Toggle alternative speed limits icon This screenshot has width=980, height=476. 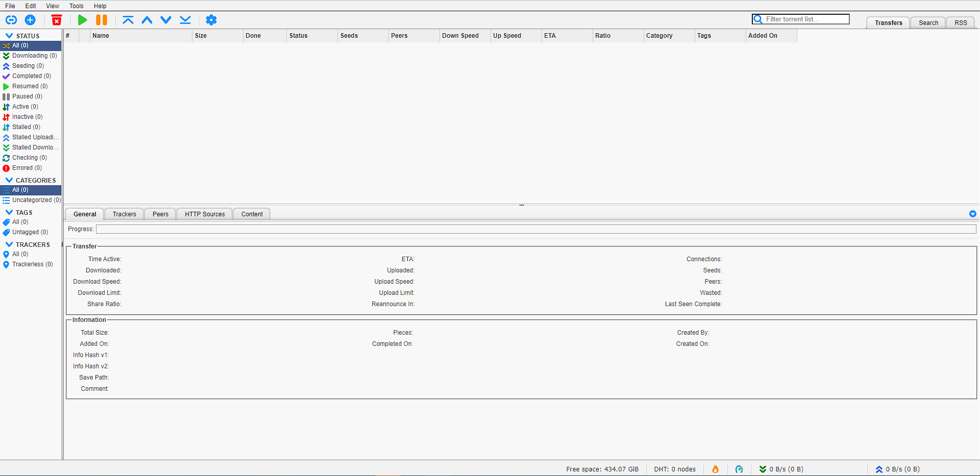[x=739, y=469]
